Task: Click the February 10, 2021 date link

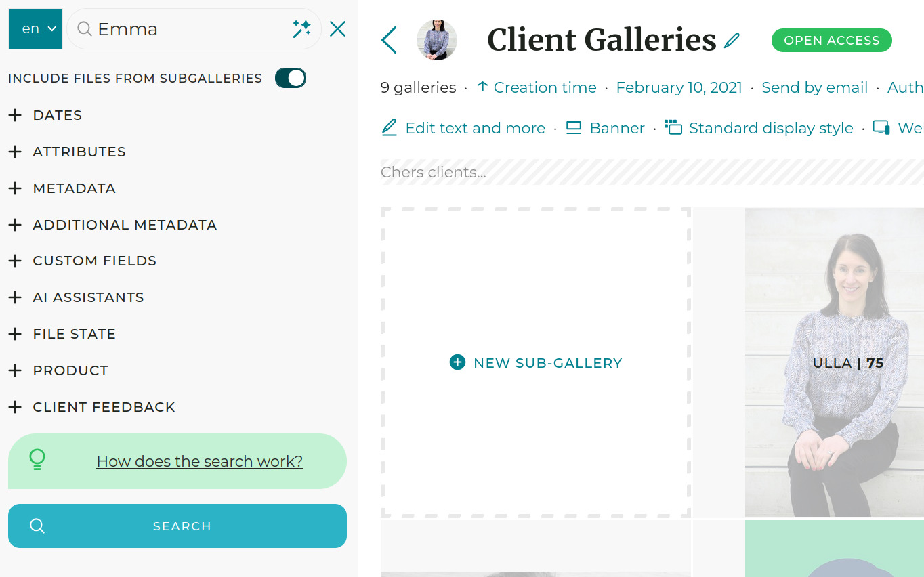Action: point(679,87)
